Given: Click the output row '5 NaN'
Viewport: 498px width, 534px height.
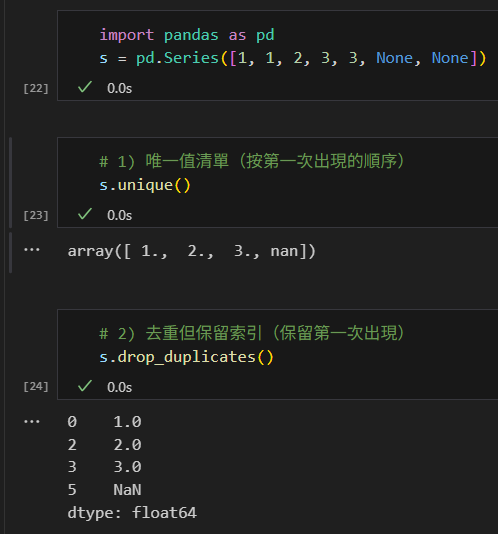Looking at the screenshot, I should pos(105,490).
